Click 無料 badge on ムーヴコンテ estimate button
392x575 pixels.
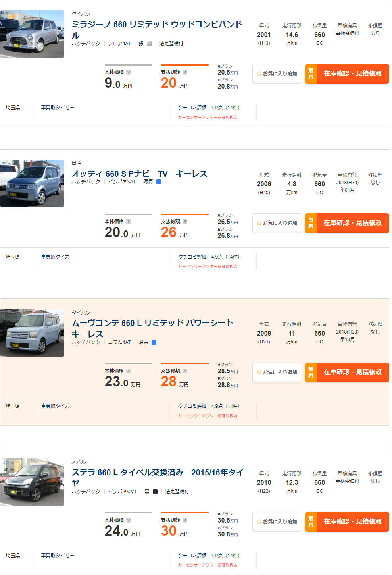click(x=310, y=372)
